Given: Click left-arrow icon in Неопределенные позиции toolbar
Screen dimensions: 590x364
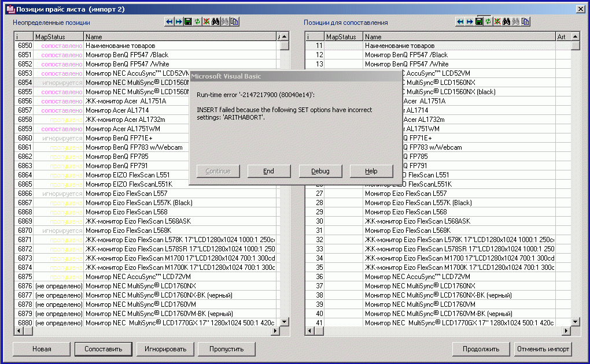Looking at the screenshot, I should 169,22.
